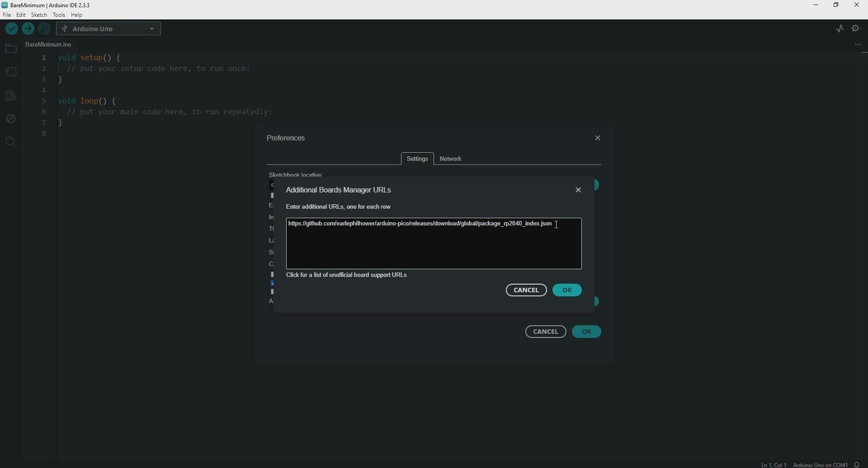Click OK in the Preferences dialog
Image resolution: width=868 pixels, height=468 pixels.
coord(587,332)
